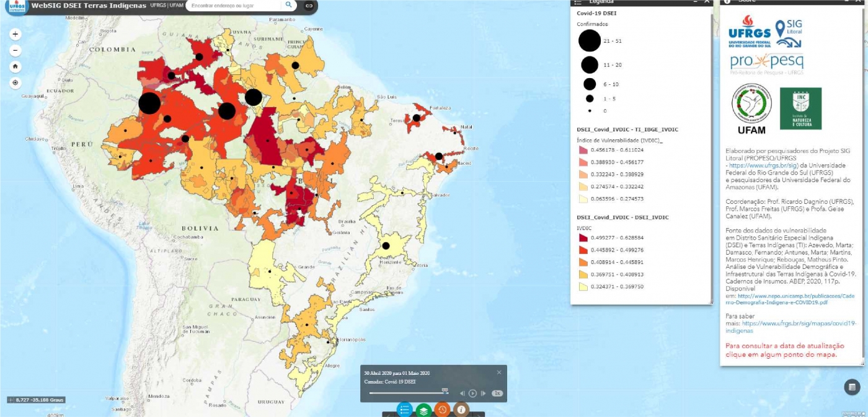Click the 0.456178 - 0.611024 vulnerability swatch

click(582, 150)
